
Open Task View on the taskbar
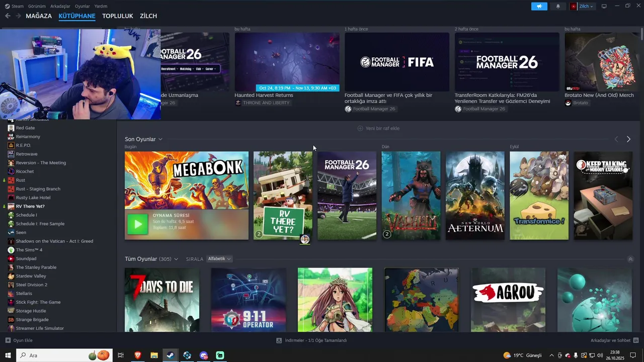pyautogui.click(x=121, y=355)
